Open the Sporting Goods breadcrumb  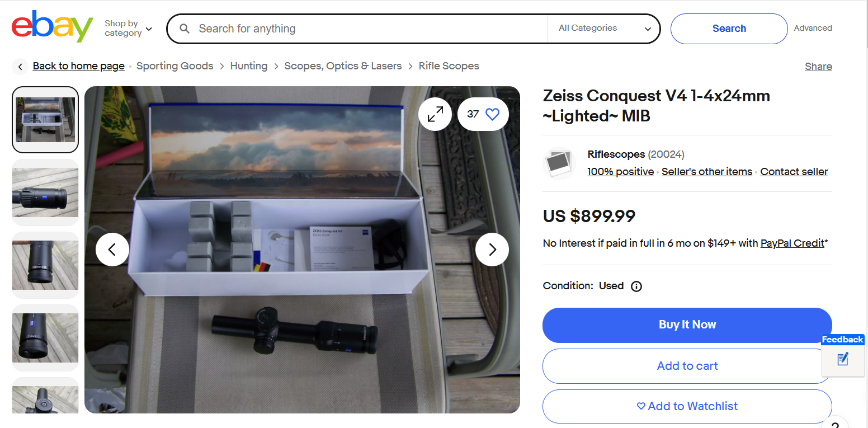[174, 66]
